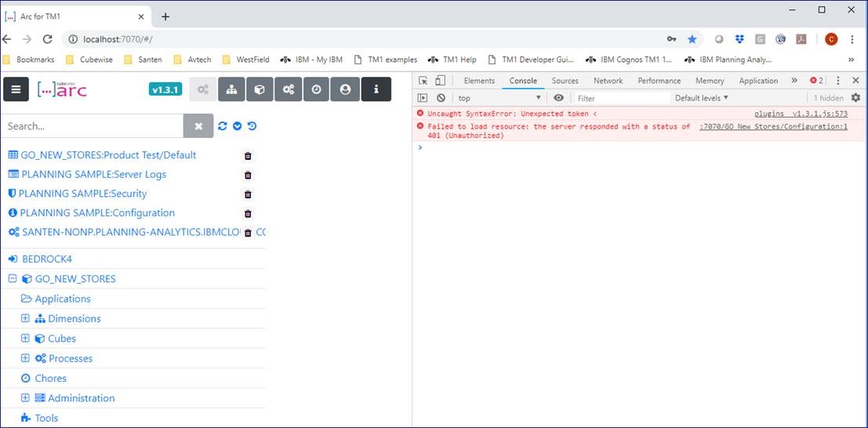Open the user account toolbar icon
This screenshot has height=428, width=868.
click(x=346, y=89)
